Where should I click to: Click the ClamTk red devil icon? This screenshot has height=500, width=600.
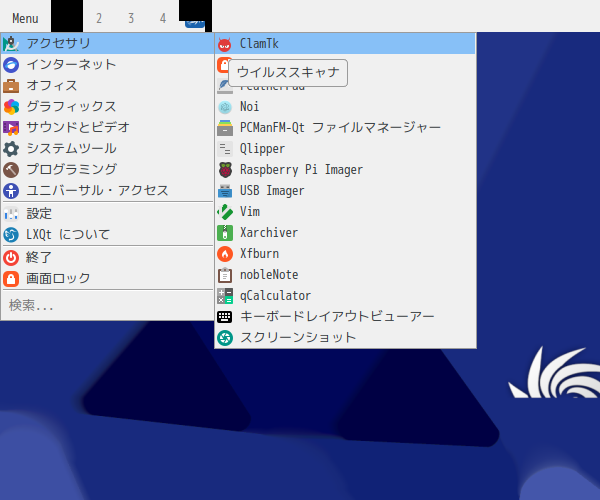coord(225,44)
